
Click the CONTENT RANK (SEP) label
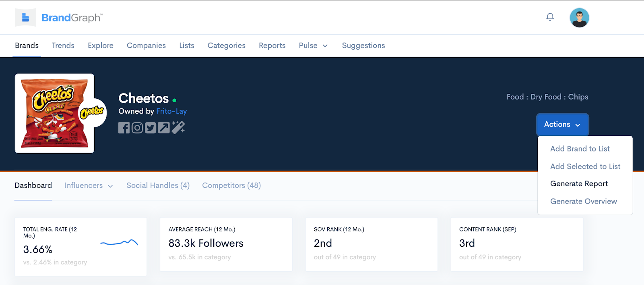coord(487,229)
